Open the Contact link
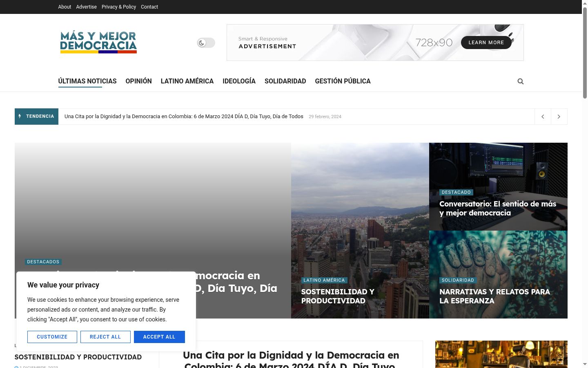Viewport: 588px width, 368px height. [149, 7]
